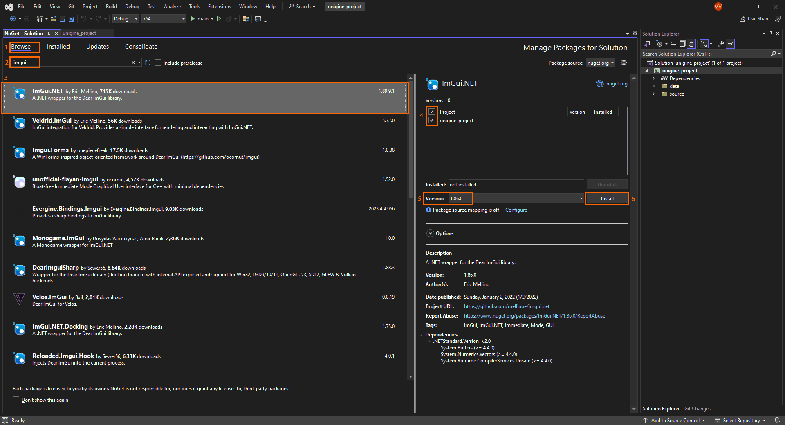Switch to the Updates tab
This screenshot has width=785, height=425.
pos(98,47)
